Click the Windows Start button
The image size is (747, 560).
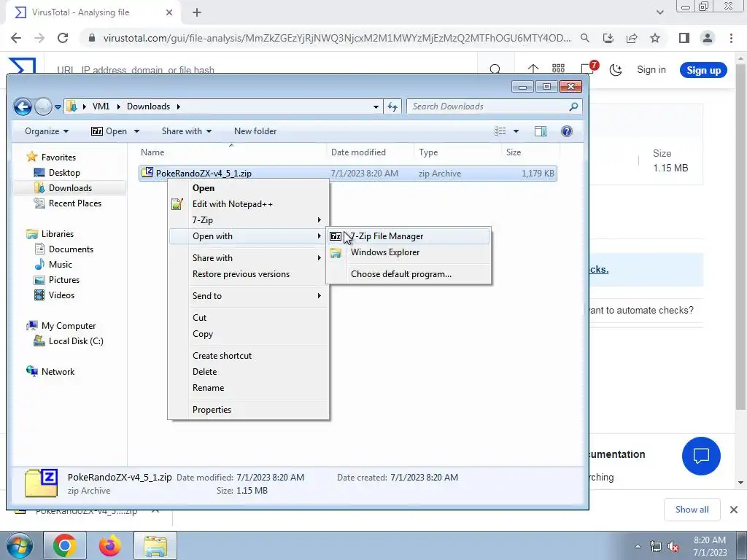pyautogui.click(x=19, y=545)
